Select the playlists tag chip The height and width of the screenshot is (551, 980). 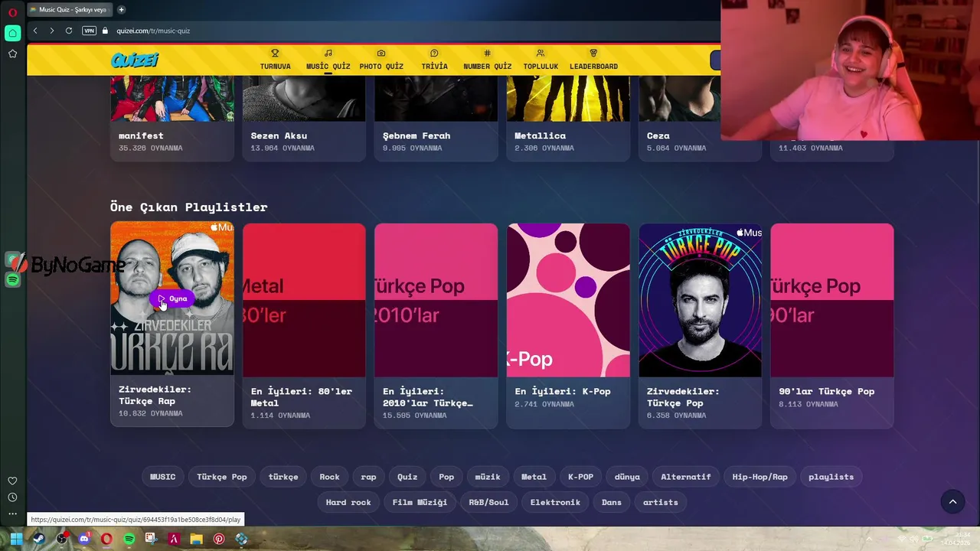[x=831, y=477]
